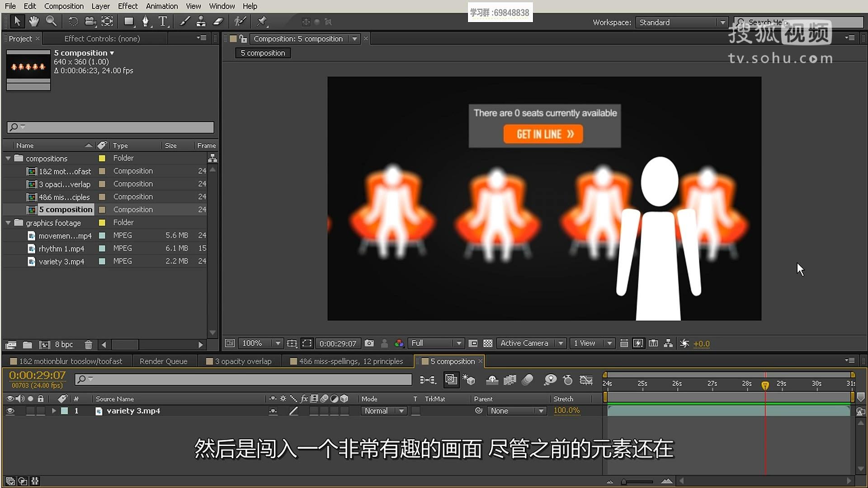
Task: Select the Pen tool
Action: (146, 21)
